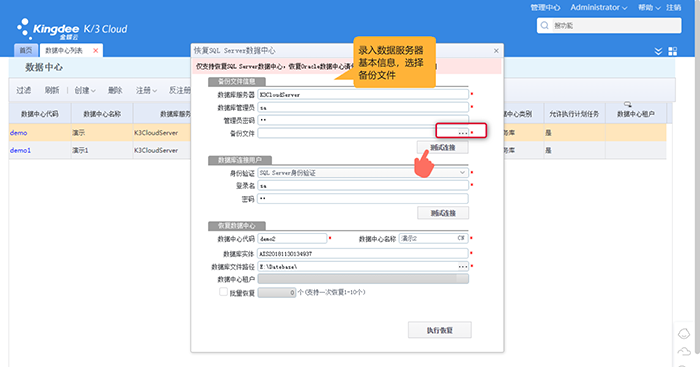Open the grid layout icon at top right
This screenshot has width=700, height=367.
click(x=673, y=51)
